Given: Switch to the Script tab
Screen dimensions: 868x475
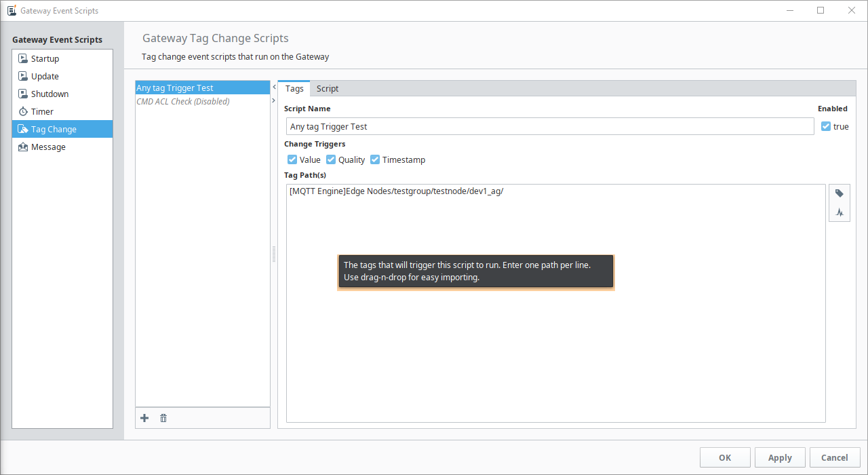Looking at the screenshot, I should pyautogui.click(x=328, y=89).
